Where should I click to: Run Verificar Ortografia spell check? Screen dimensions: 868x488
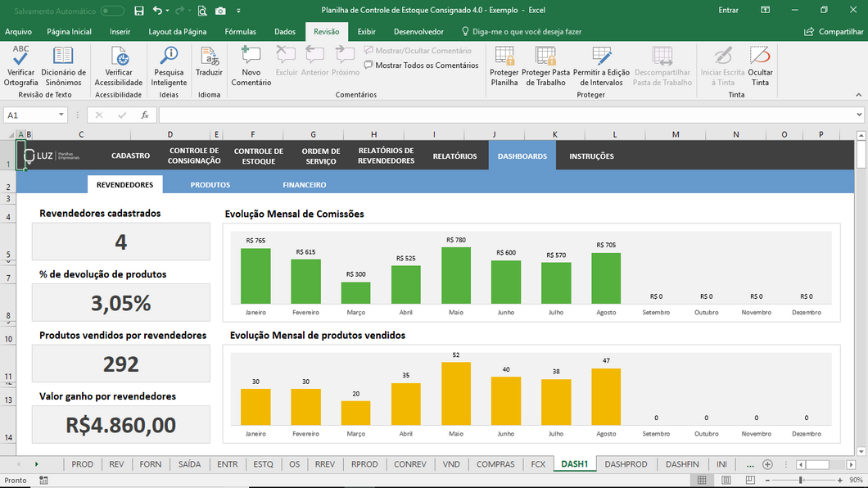20,66
